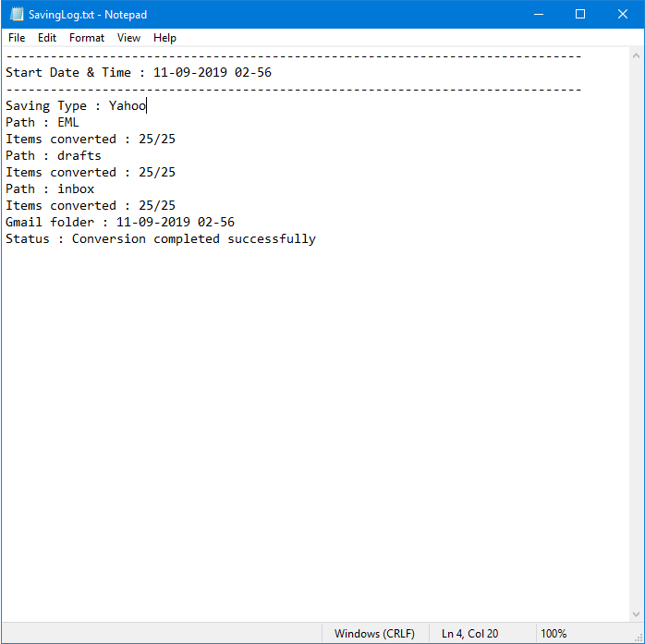Click the '100%' zoom level in status bar
The height and width of the screenshot is (644, 645).
pos(554,633)
